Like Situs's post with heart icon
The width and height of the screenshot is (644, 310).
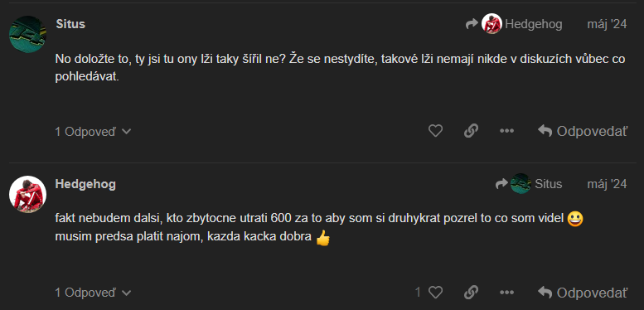coord(435,131)
